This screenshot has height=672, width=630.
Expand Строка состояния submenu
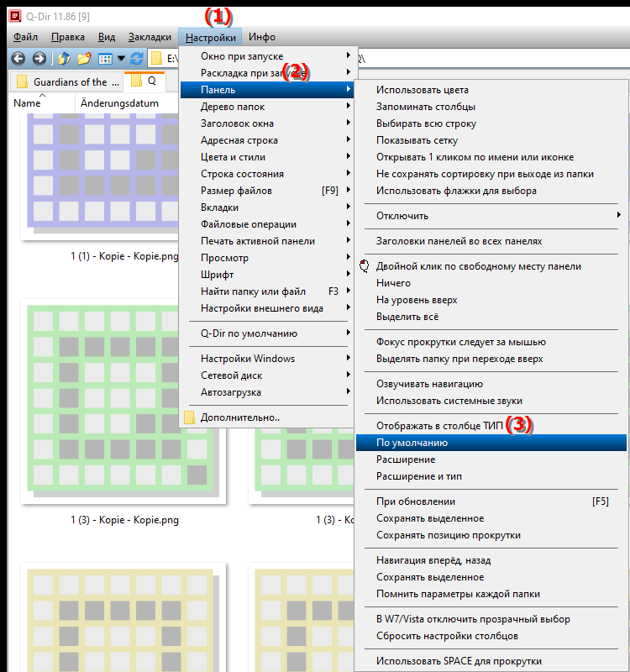tap(267, 174)
